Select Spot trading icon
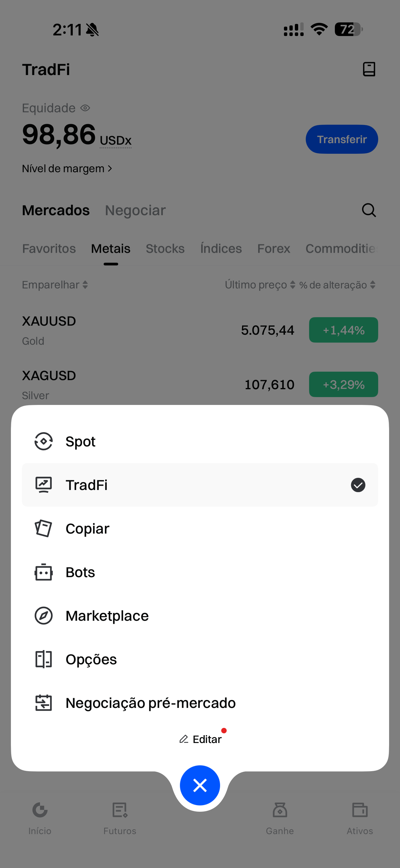The image size is (400, 868). click(44, 441)
